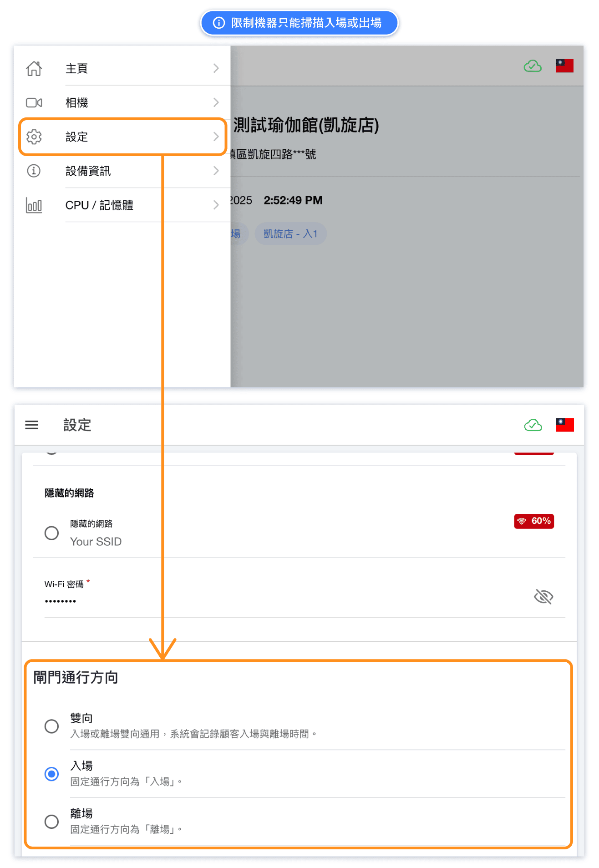Click the gear icon beside 設定
This screenshot has height=868, width=599.
(34, 137)
